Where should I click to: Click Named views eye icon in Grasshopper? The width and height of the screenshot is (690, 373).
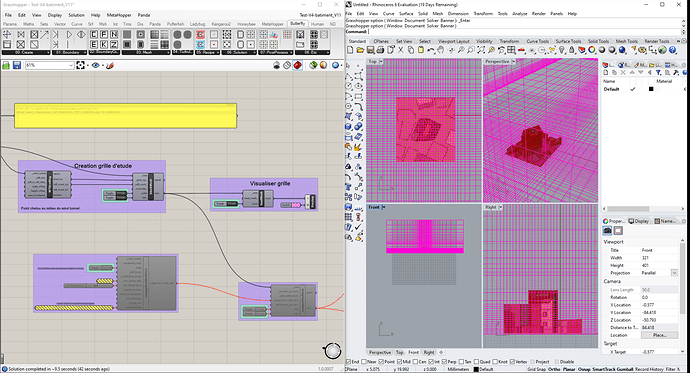click(x=95, y=65)
